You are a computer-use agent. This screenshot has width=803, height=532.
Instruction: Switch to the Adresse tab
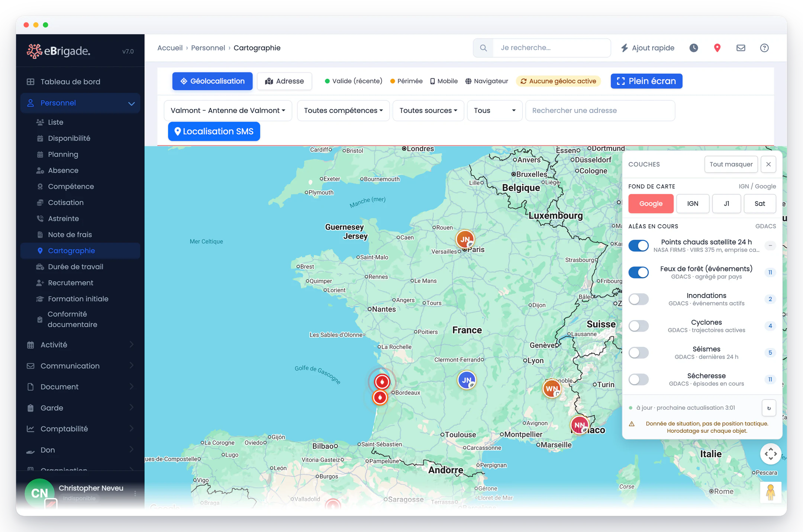click(284, 81)
